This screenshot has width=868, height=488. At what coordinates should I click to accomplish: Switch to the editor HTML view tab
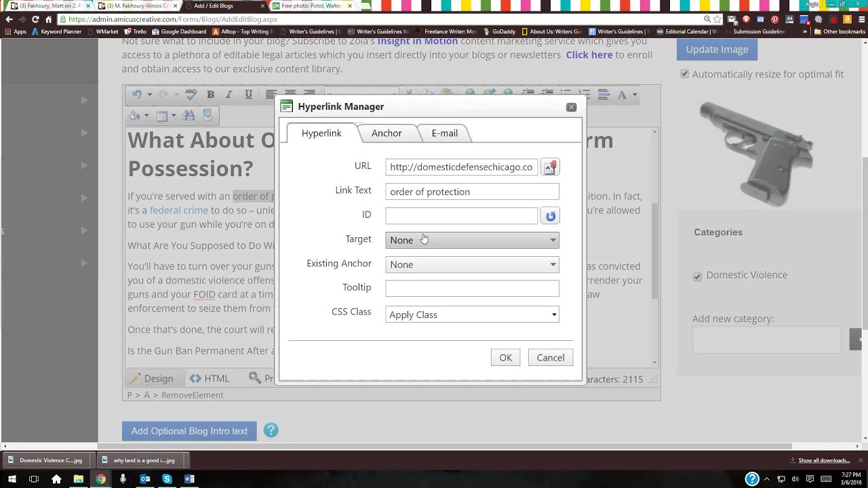coord(210,378)
